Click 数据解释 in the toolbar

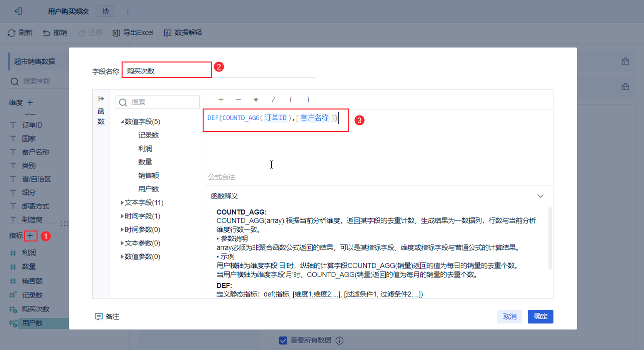click(183, 32)
